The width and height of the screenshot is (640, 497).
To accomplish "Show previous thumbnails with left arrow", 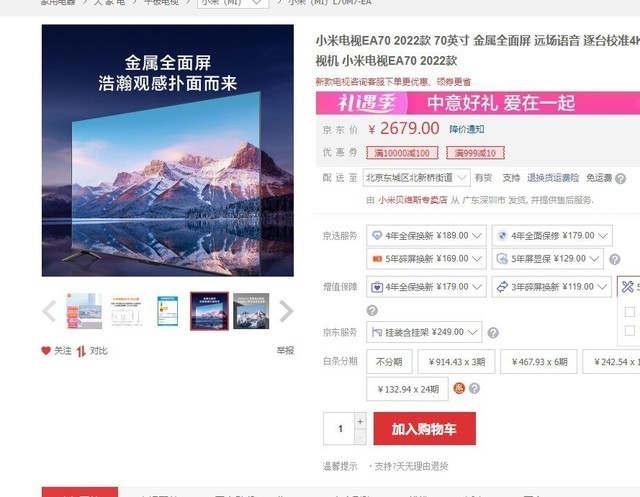I will point(49,311).
